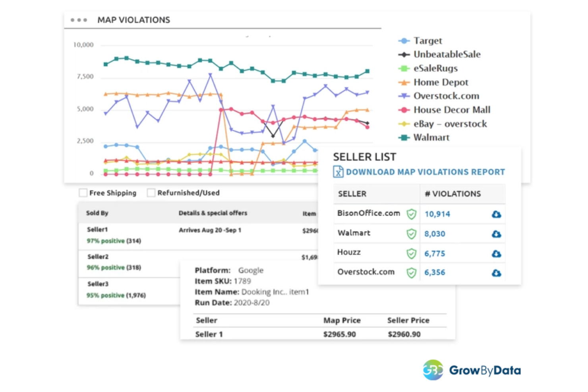Toggle the eBay – overstock legend entry
The height and width of the screenshot is (392, 588).
tap(443, 124)
